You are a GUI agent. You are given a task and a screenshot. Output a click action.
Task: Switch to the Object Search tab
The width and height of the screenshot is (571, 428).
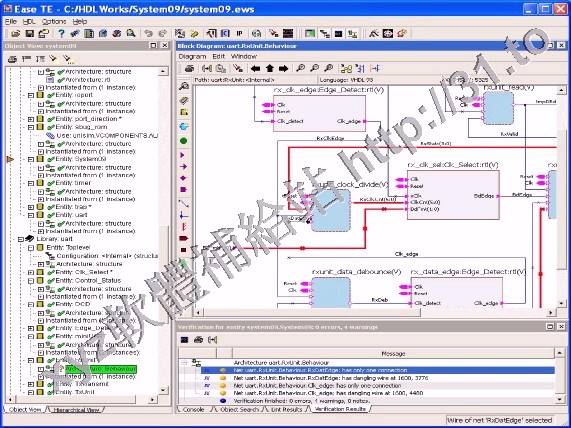239,409
